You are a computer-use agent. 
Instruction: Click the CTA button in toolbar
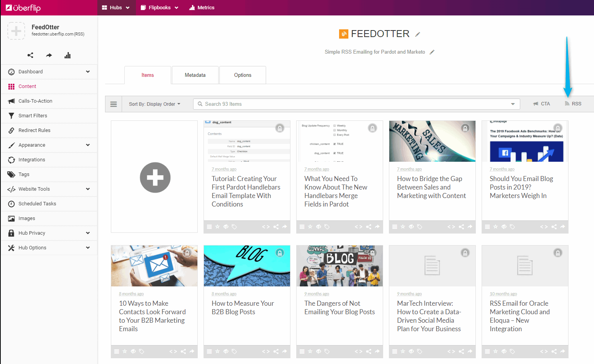(541, 104)
